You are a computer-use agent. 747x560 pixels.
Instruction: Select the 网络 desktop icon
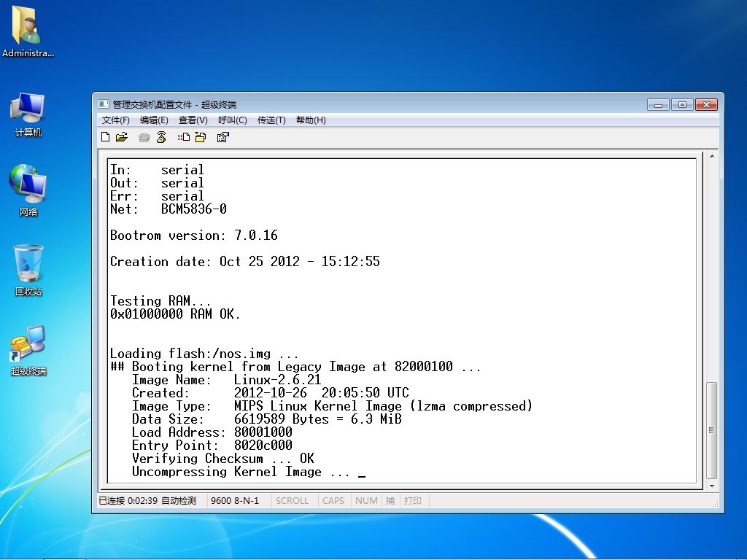click(28, 190)
